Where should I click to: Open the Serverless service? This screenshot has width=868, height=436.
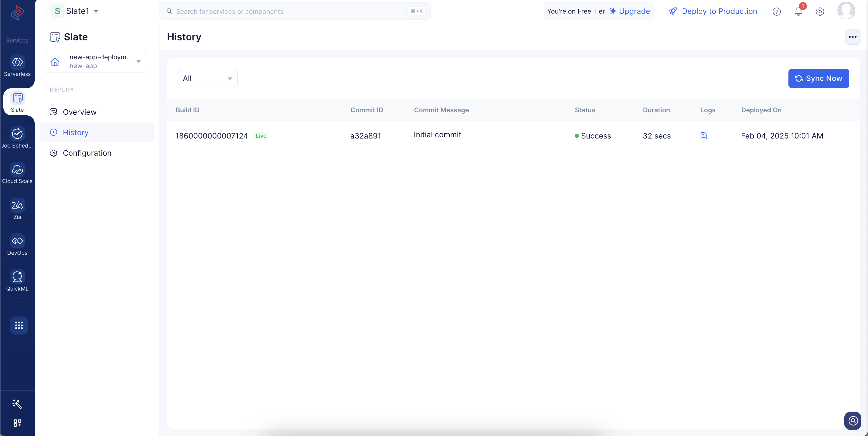coord(17,66)
